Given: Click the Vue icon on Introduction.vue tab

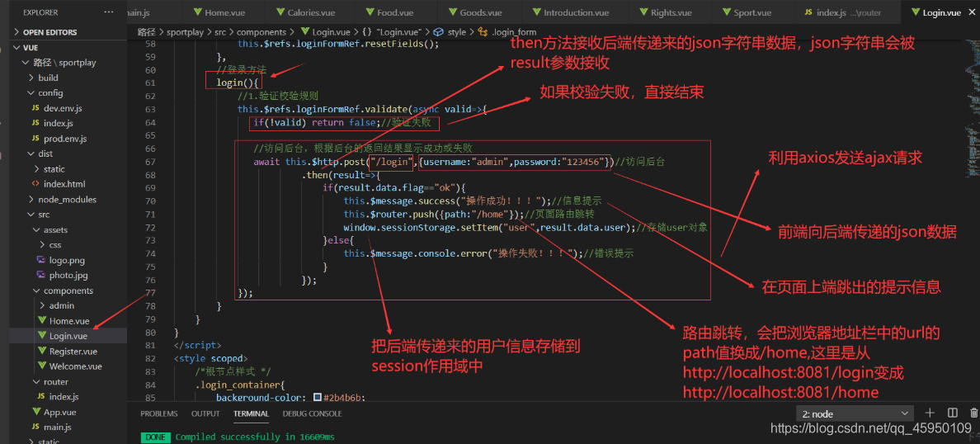Looking at the screenshot, I should pos(536,12).
